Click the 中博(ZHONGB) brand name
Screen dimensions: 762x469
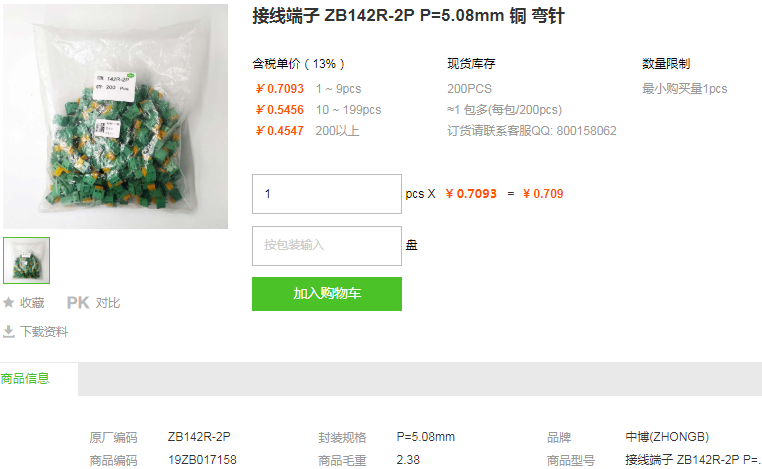coord(667,437)
